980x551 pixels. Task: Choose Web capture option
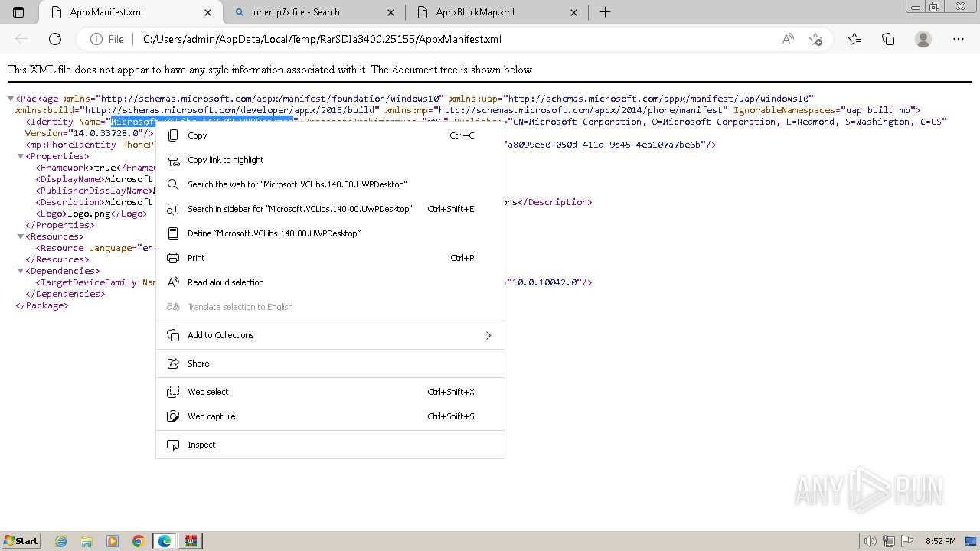(x=330, y=416)
